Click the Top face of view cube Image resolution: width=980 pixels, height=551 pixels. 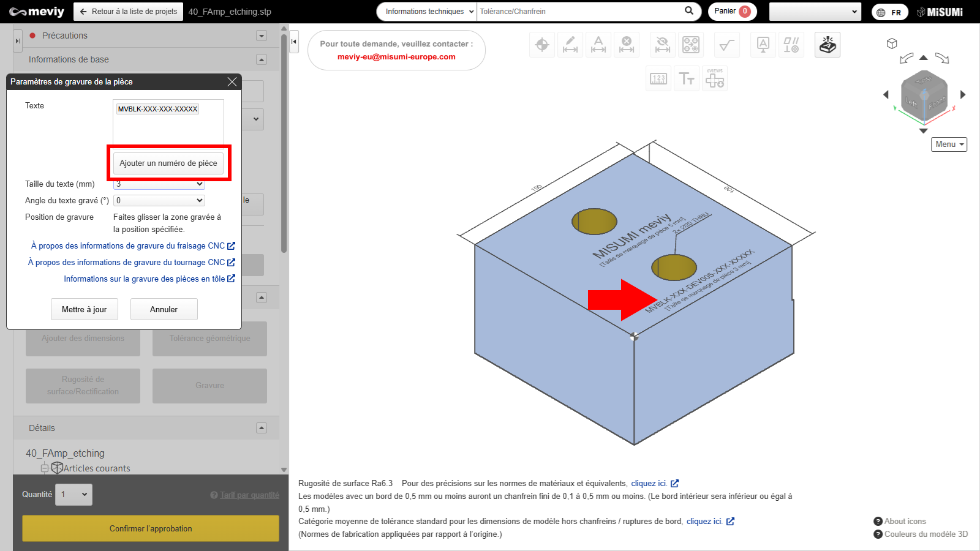(922, 80)
